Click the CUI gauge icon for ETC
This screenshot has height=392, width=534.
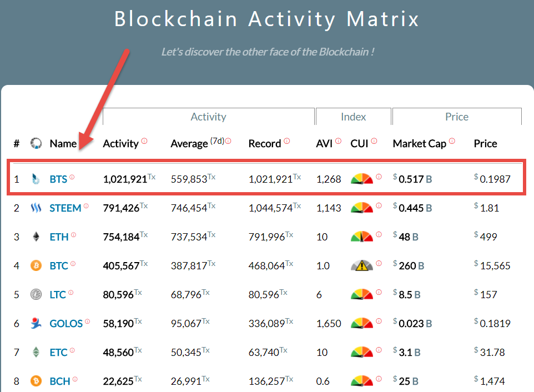362,352
